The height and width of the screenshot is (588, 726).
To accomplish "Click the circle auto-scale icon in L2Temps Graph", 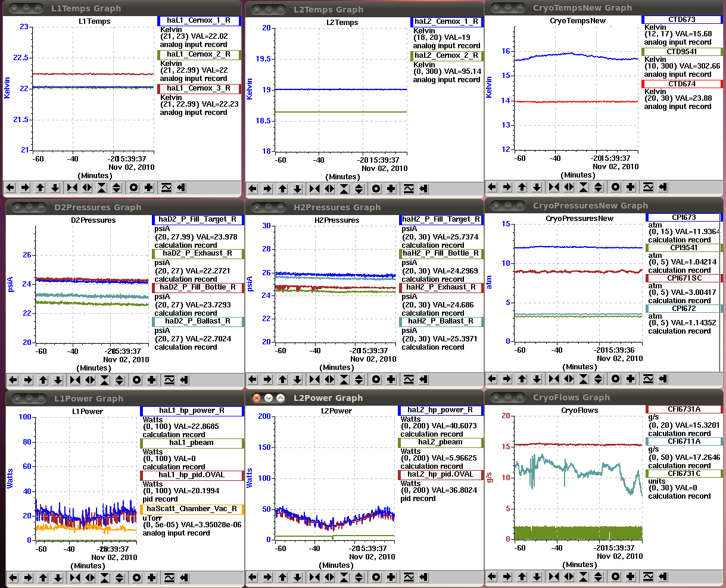I will tap(376, 189).
